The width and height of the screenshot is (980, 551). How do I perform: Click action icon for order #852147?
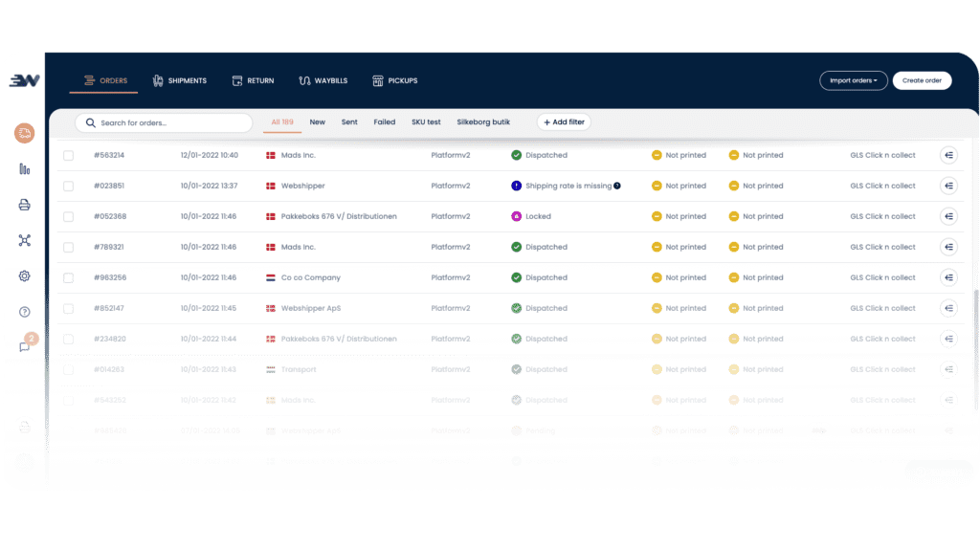[948, 308]
